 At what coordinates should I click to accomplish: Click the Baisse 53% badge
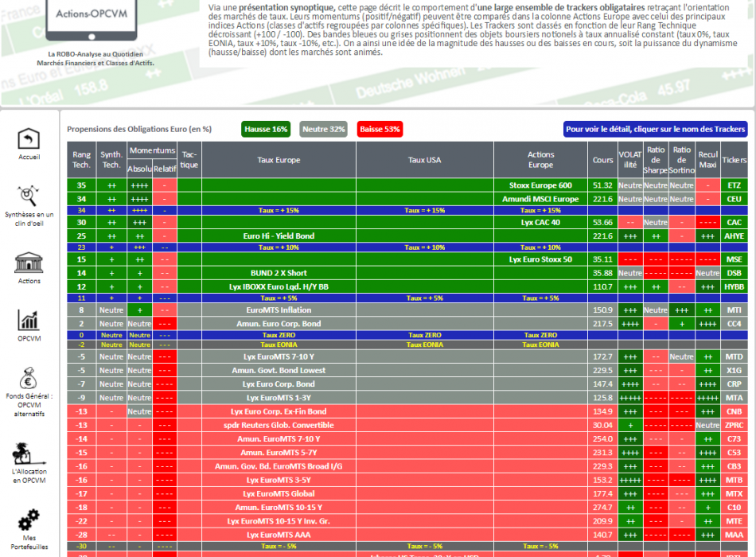(380, 129)
